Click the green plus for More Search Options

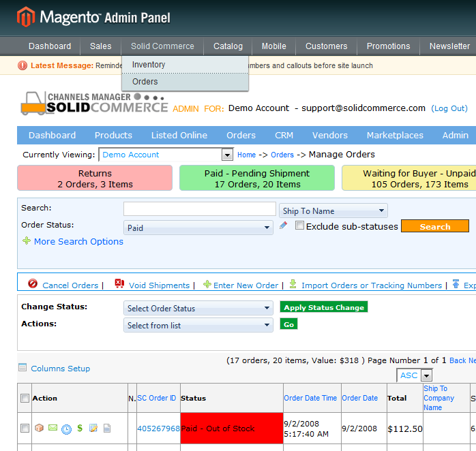click(27, 240)
